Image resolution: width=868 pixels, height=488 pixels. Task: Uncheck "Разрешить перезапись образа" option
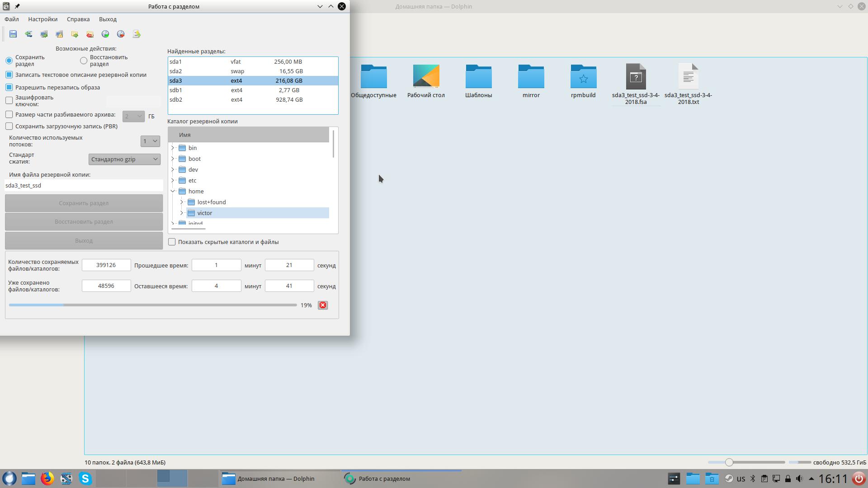[9, 87]
